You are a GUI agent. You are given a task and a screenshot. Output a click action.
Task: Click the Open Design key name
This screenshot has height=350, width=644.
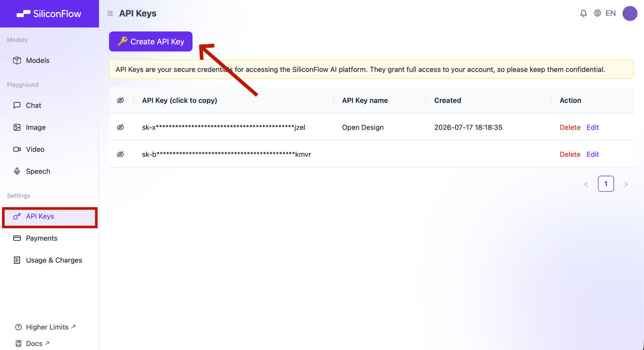[x=363, y=127]
